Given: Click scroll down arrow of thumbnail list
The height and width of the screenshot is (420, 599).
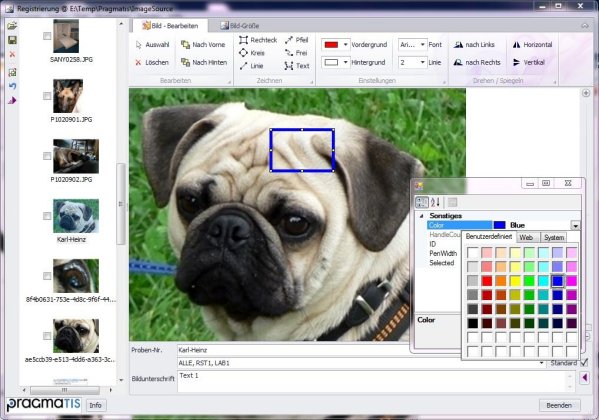Looking at the screenshot, I should tap(121, 380).
